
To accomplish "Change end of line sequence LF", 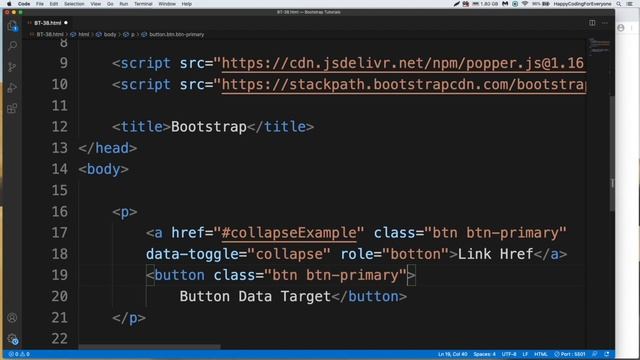I will pos(525,354).
